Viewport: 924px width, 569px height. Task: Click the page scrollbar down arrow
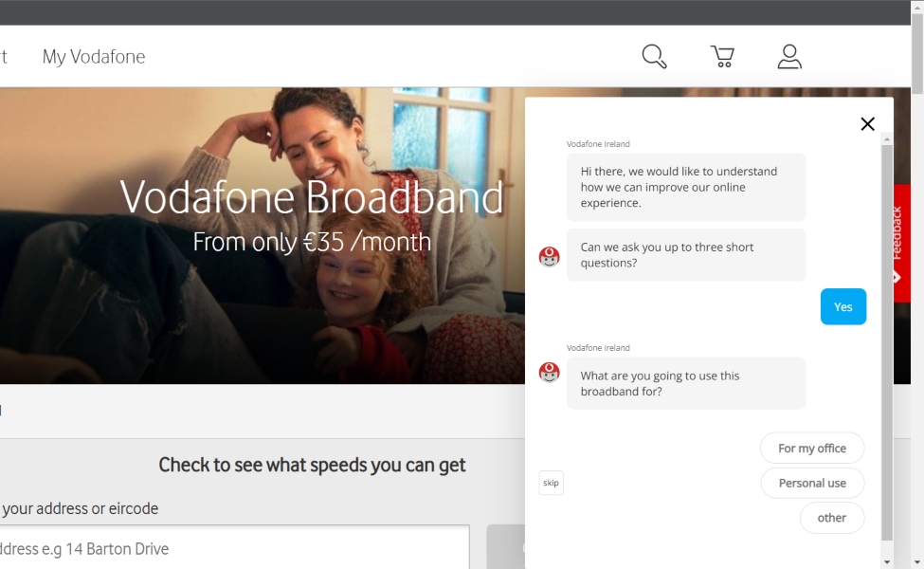pyautogui.click(x=916, y=560)
